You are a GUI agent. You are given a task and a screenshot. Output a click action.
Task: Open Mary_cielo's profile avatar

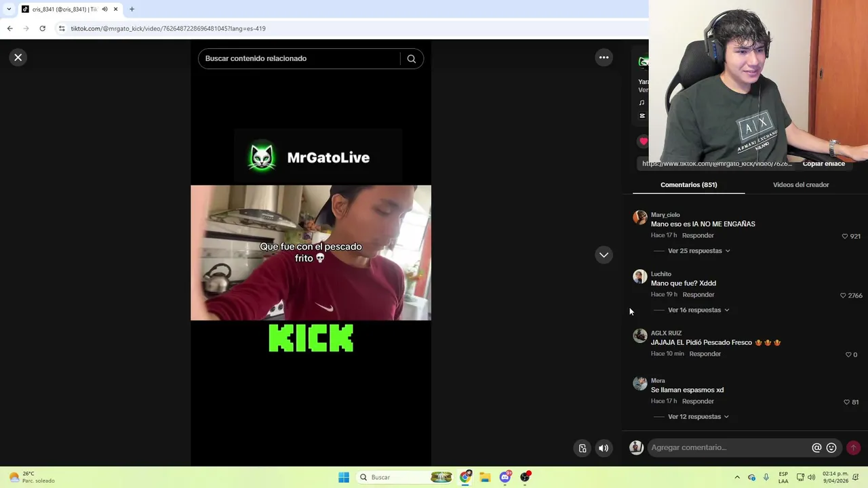pos(640,217)
